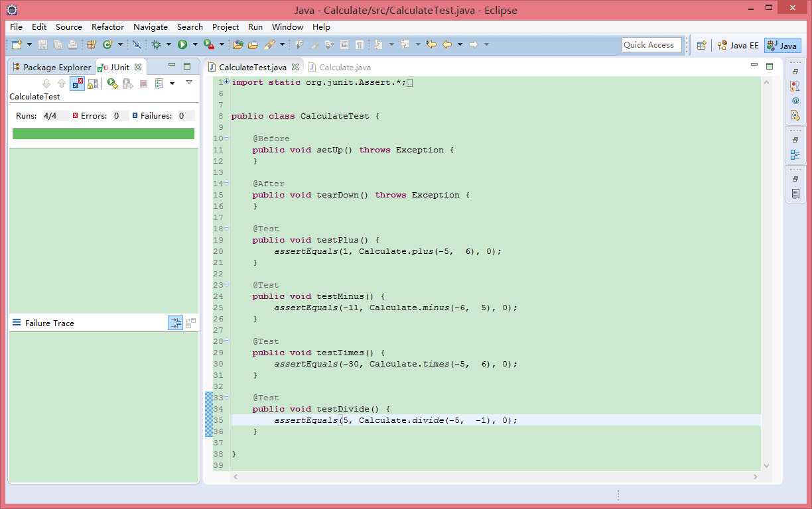Toggle the JUnit Scroll Lock button
812x509 pixels.
[92, 84]
